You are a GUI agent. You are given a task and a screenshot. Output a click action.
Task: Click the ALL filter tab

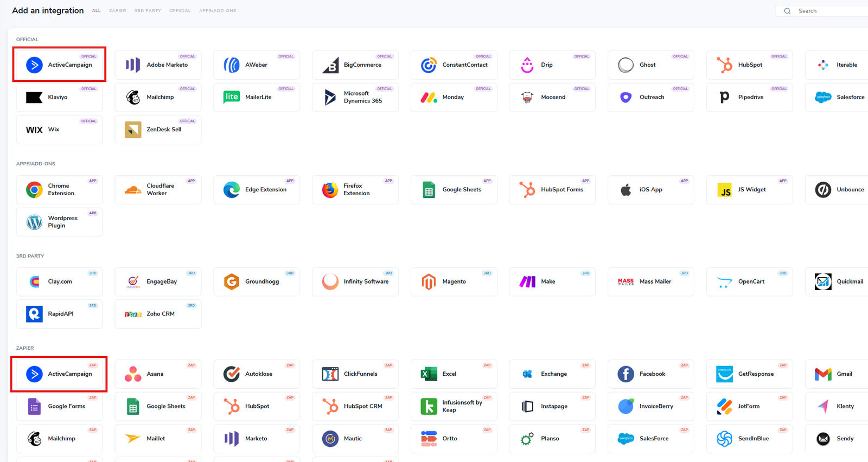[96, 11]
